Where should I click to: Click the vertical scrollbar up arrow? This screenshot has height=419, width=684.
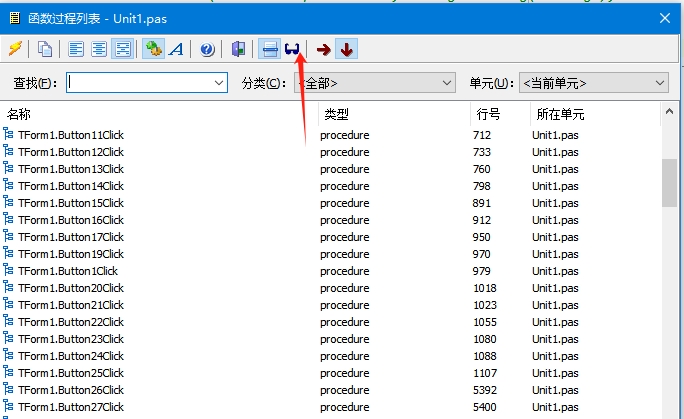tap(669, 112)
